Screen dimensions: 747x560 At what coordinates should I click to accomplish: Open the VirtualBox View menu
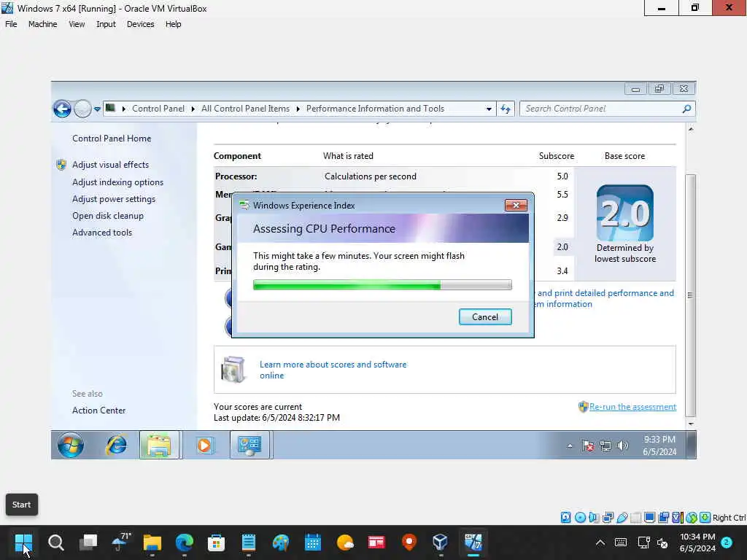click(x=77, y=24)
